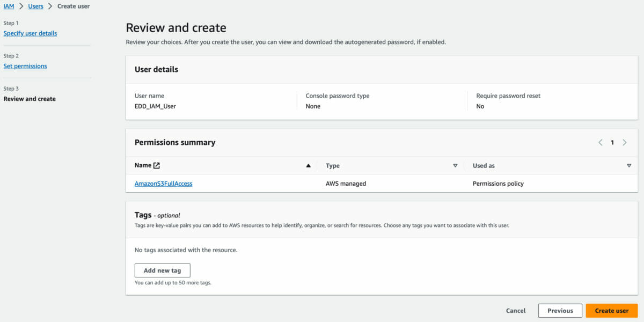Select page 1 in permissions pagination

click(612, 143)
